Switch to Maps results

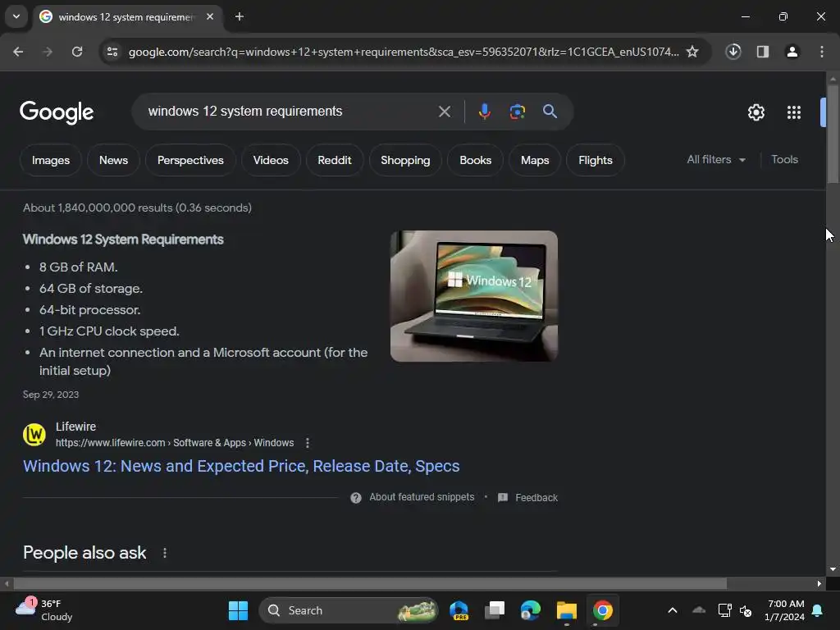[535, 160]
